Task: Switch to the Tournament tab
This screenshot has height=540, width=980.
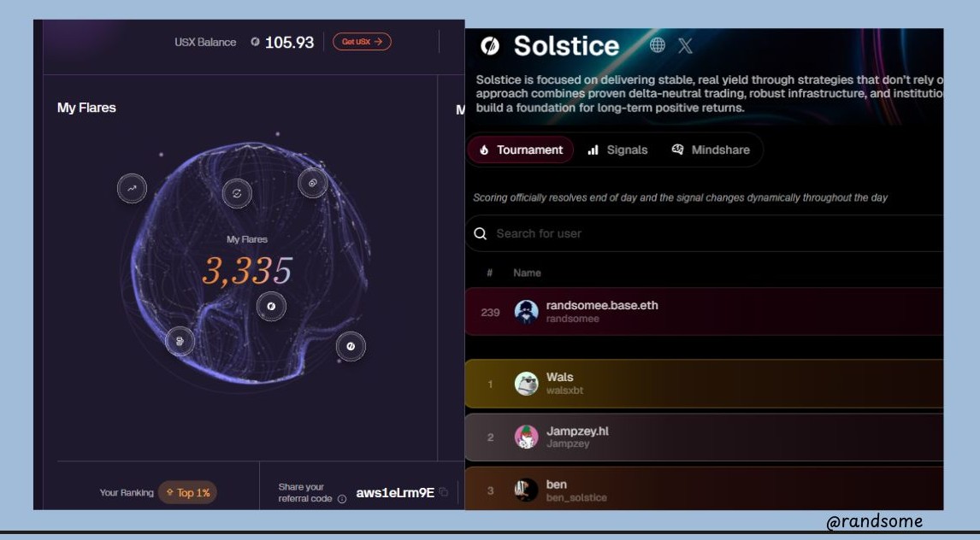Action: pos(521,150)
